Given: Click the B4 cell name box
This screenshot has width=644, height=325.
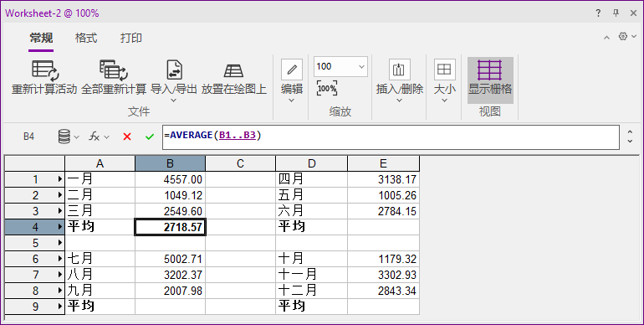Looking at the screenshot, I should tap(28, 137).
